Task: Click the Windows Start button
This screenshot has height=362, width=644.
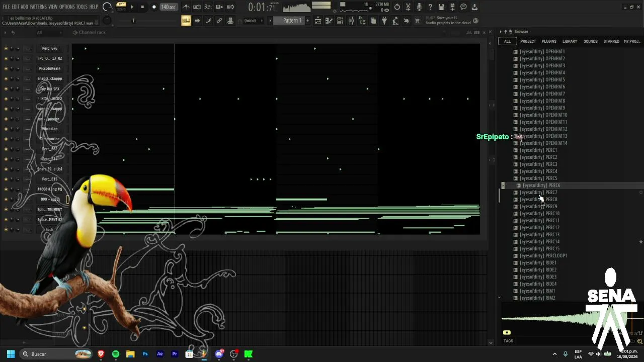Action: tap(11, 354)
